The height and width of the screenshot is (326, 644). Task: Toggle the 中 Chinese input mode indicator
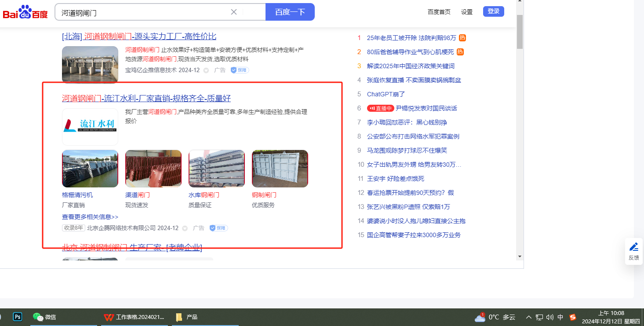560,317
